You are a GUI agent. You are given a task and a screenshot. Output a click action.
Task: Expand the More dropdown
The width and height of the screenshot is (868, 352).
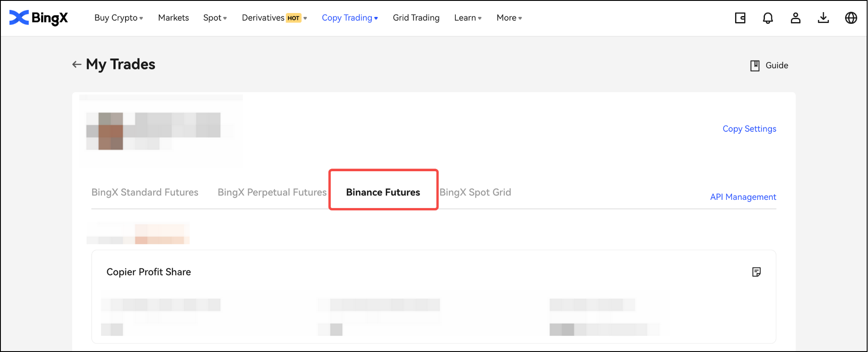509,18
